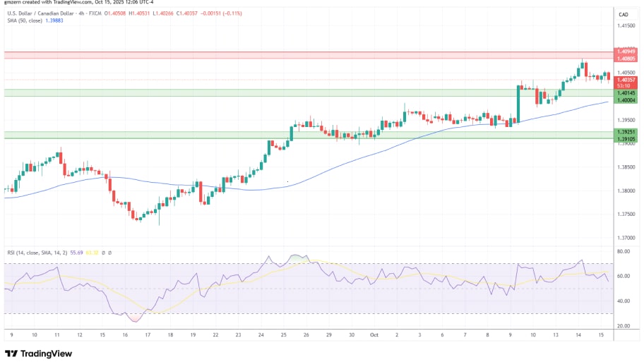Image resolution: width=644 pixels, height=362 pixels.
Task: Click the green price label 1.40004
Action: [626, 100]
